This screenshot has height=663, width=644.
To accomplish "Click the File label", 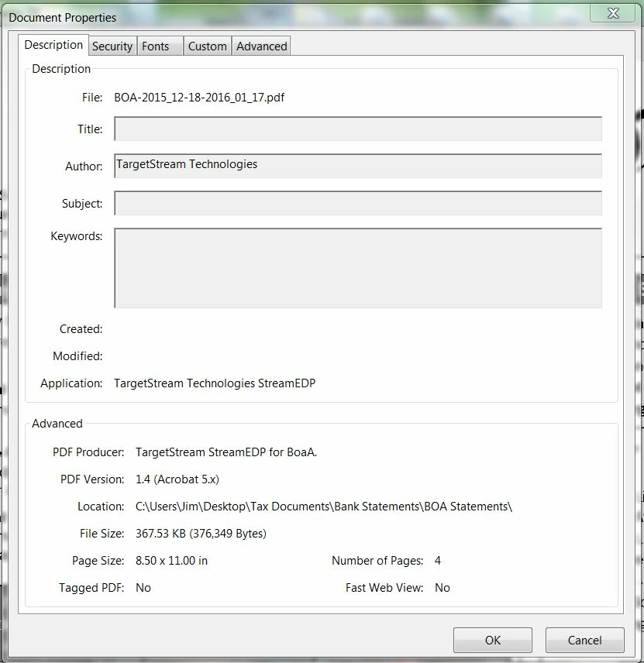I will coord(92,98).
